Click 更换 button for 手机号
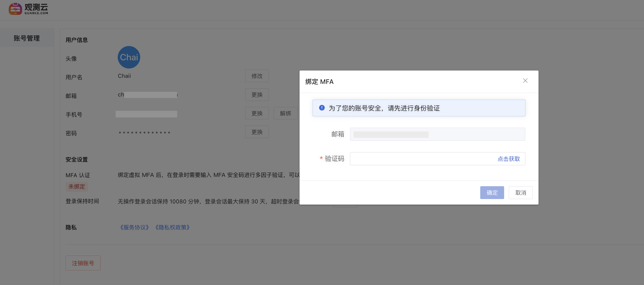The width and height of the screenshot is (644, 285). point(257,113)
